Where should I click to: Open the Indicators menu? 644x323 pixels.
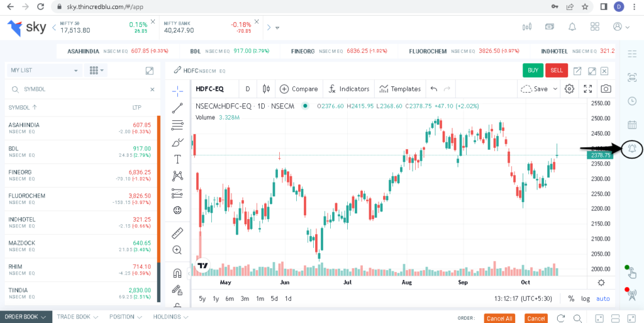[x=349, y=89]
